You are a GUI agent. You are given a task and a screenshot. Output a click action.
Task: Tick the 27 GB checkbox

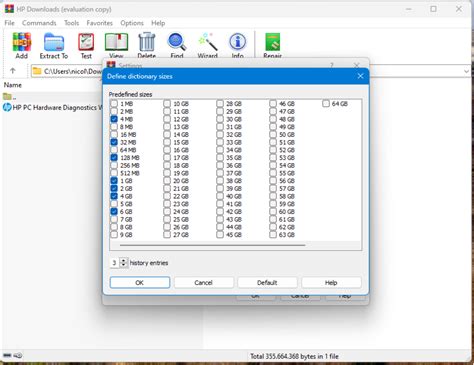coord(167,235)
